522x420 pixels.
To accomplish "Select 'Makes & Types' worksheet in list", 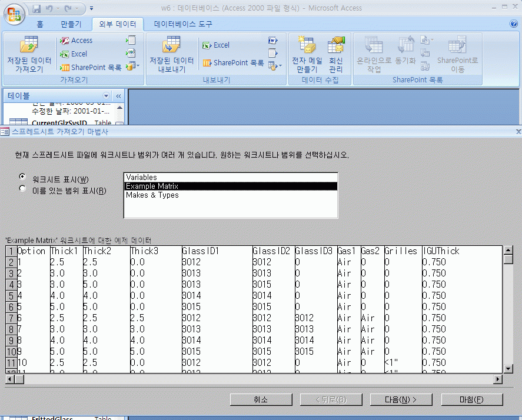I will [x=152, y=195].
